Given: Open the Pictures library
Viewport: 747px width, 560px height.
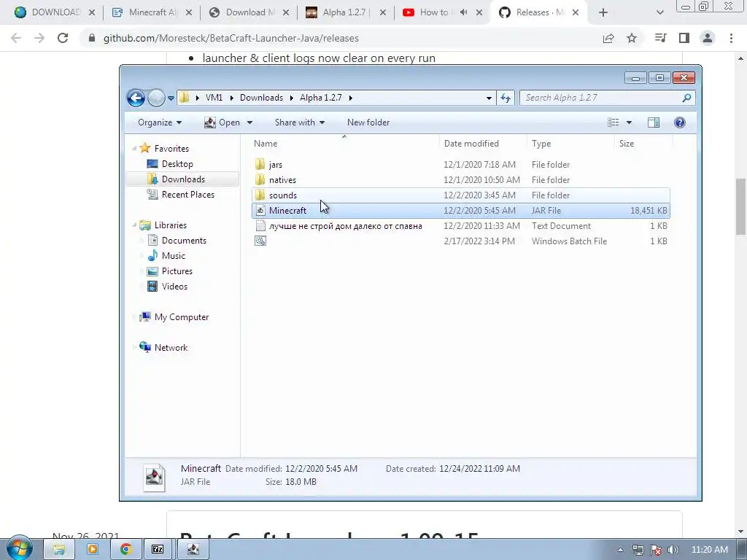Looking at the screenshot, I should (x=177, y=271).
